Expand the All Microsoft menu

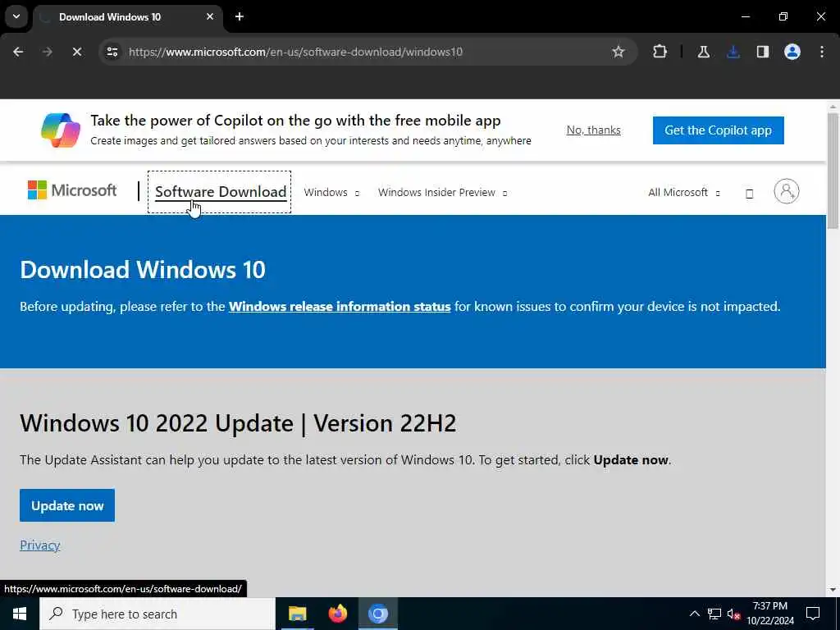[684, 192]
